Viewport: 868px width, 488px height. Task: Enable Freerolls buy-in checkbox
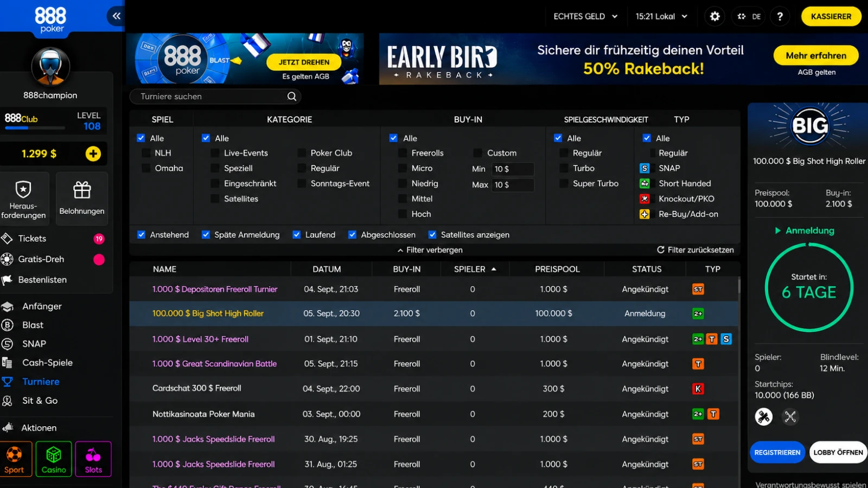click(x=403, y=153)
